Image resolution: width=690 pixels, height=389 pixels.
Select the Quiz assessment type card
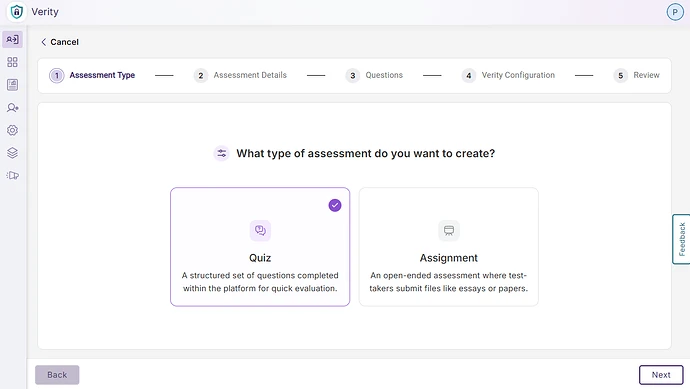260,247
